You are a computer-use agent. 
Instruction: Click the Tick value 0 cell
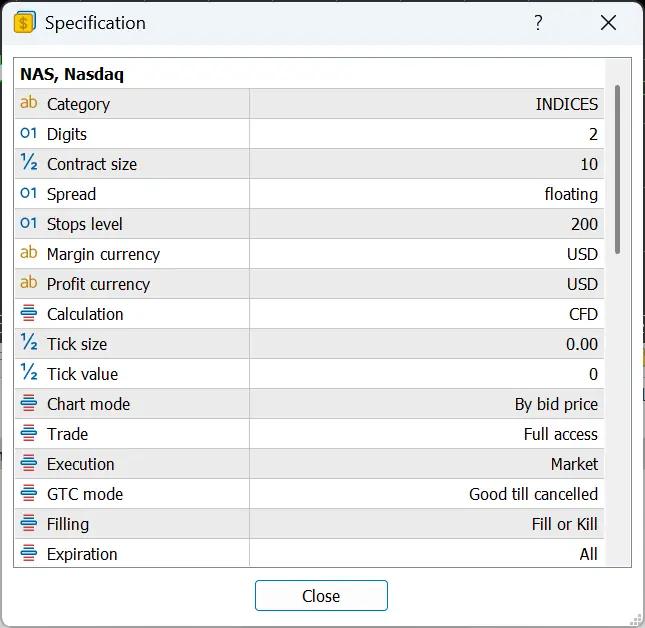click(593, 375)
